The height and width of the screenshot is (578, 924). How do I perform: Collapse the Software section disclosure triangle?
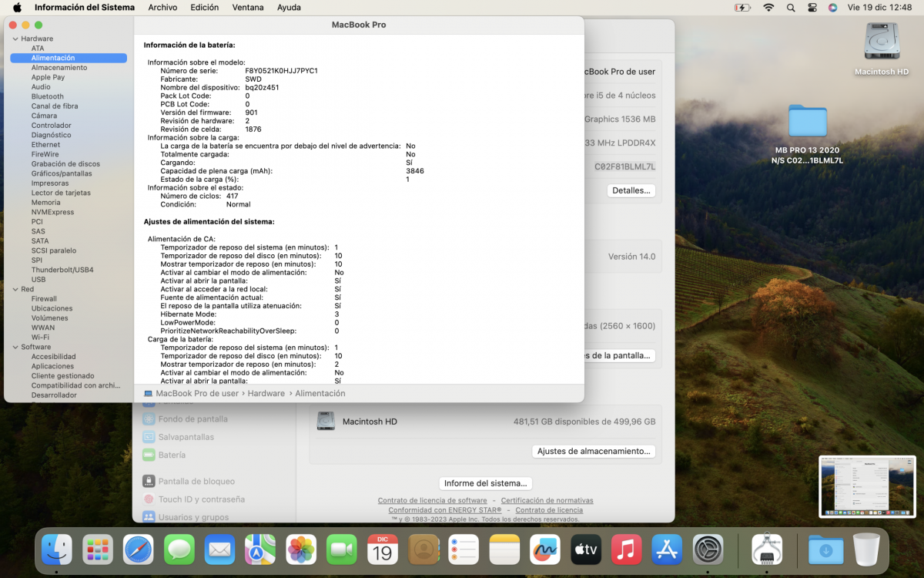[x=15, y=347]
